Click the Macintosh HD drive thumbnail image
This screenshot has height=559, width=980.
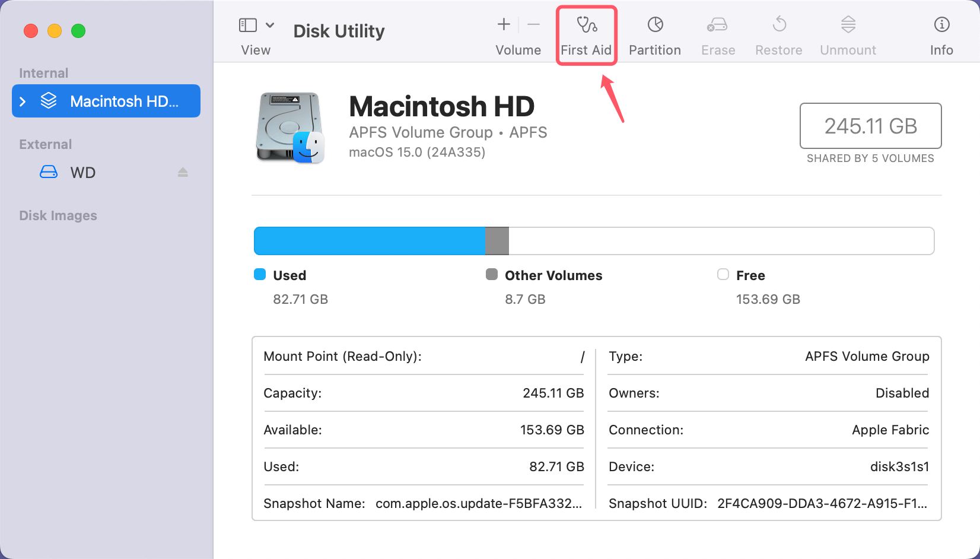click(290, 127)
